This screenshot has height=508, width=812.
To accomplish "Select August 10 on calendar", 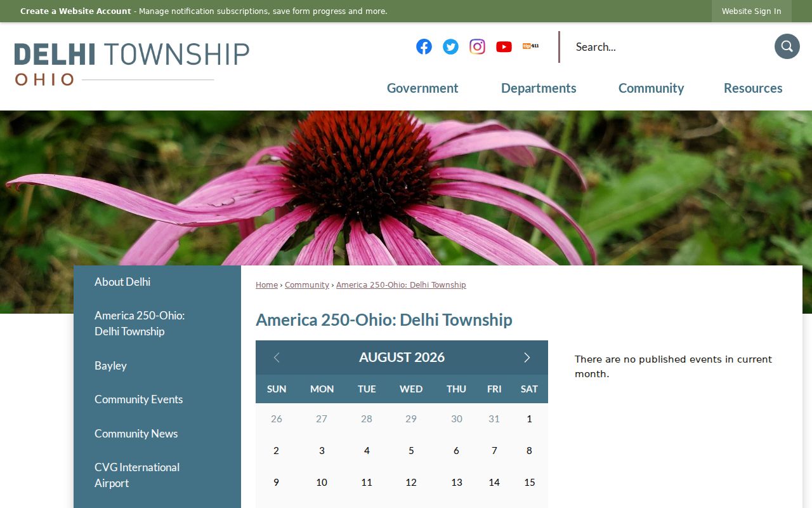I will (x=322, y=483).
